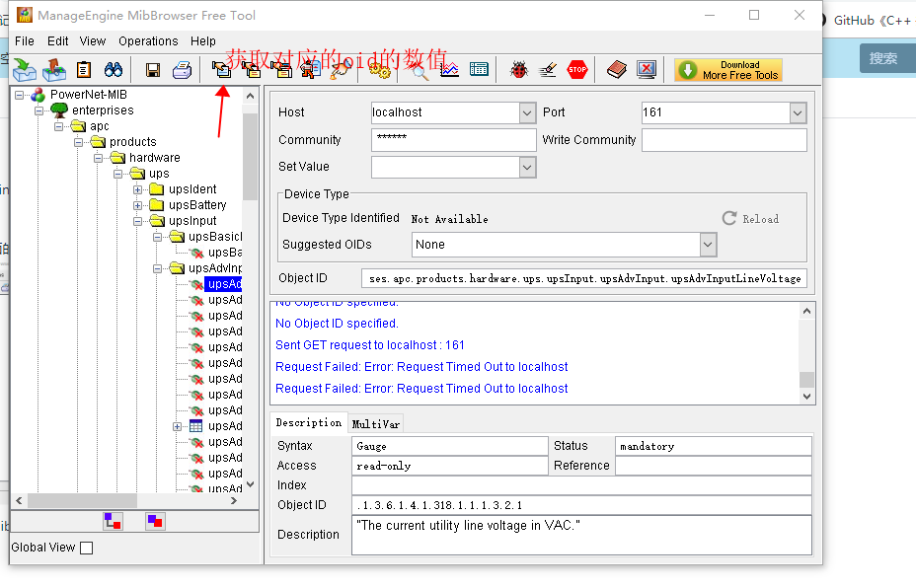
Task: Open settings with the gears icon
Action: [x=379, y=71]
